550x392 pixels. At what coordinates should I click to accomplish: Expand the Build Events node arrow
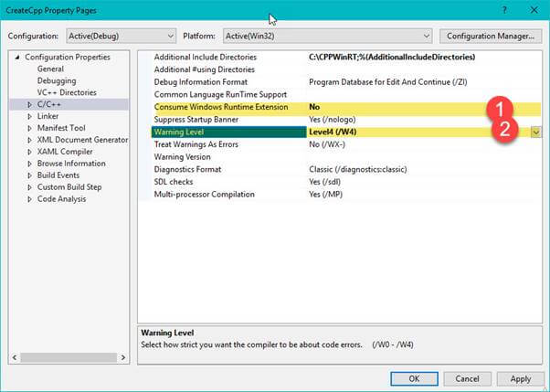[30, 175]
